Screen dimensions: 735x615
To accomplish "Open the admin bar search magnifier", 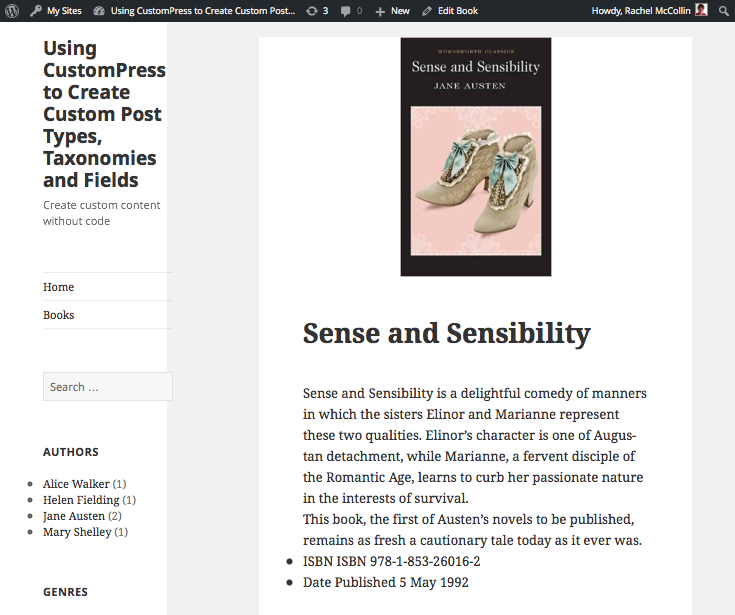I will point(724,11).
